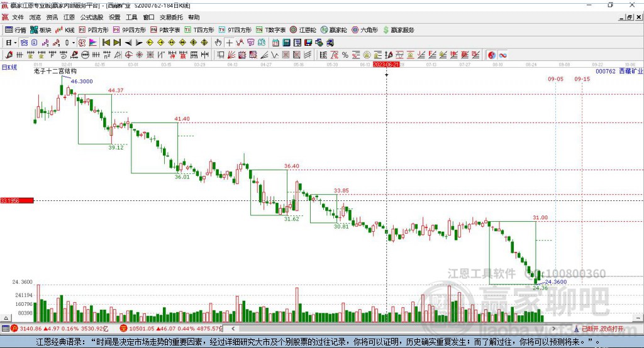Image resolution: width=644 pixels, height=348 pixels.
Task: Jump to last bar with green end arrow
Action: 117,43
